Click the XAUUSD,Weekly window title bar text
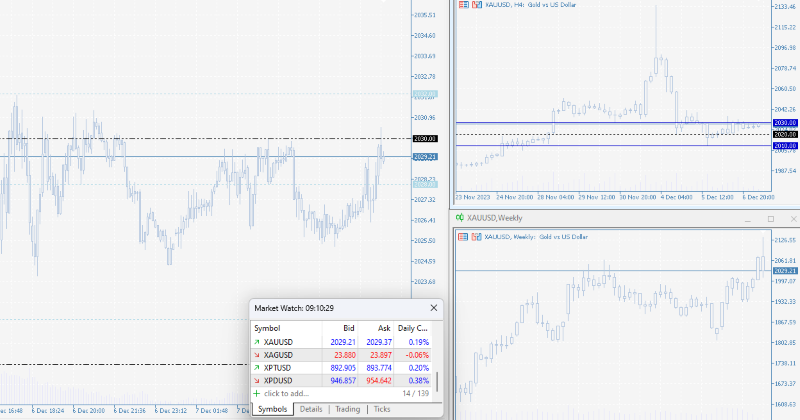Screen dimensions: 800x420 click(494, 218)
